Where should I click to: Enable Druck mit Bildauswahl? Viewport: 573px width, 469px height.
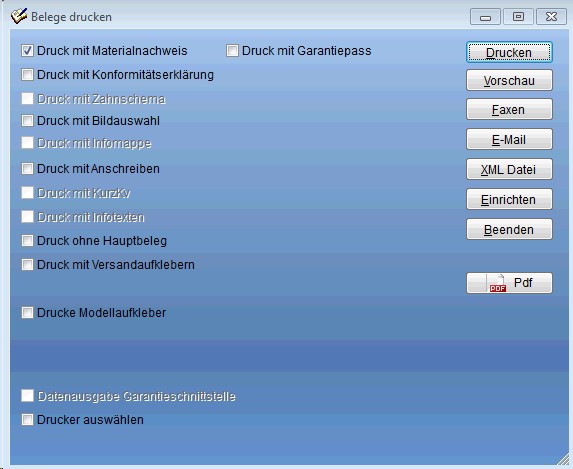tap(27, 121)
